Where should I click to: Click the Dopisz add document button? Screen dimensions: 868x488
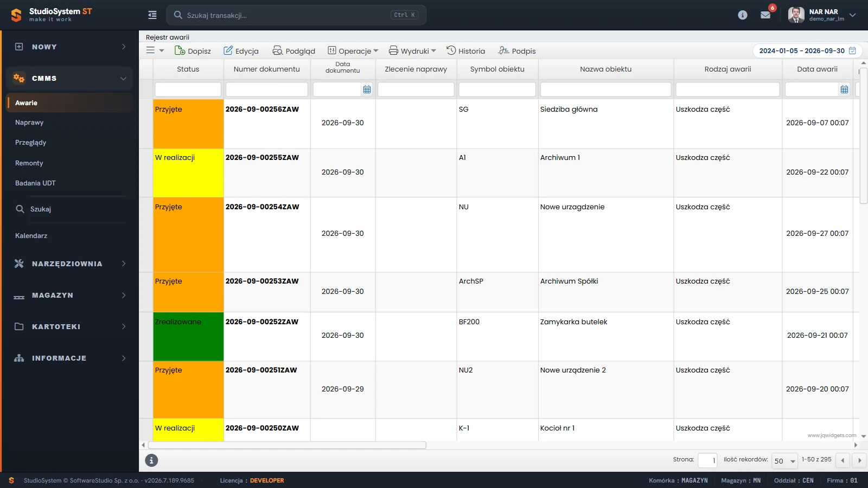193,51
